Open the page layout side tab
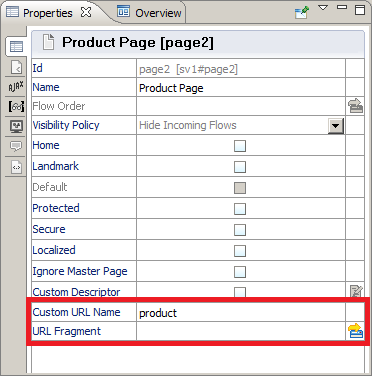 coord(16,67)
